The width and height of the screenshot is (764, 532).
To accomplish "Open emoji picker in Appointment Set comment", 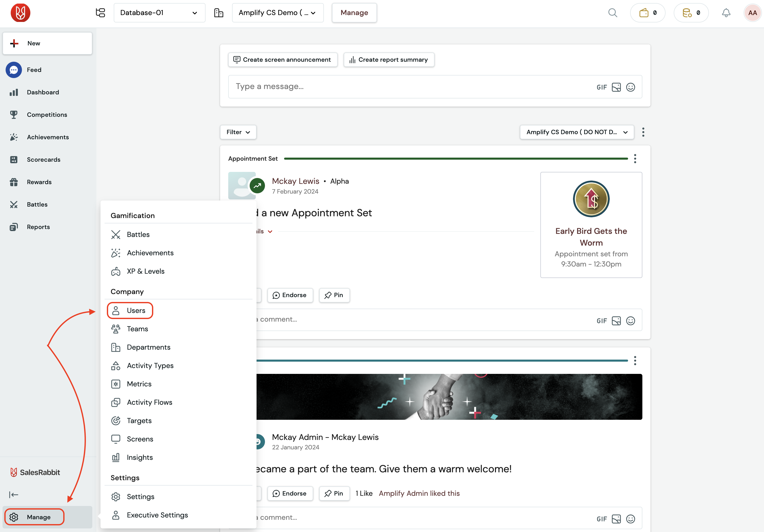I will (x=631, y=321).
